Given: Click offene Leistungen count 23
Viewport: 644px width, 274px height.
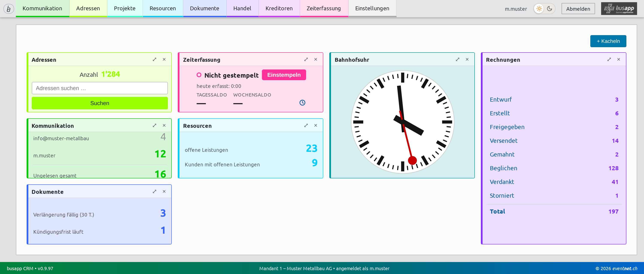Looking at the screenshot, I should (x=311, y=148).
